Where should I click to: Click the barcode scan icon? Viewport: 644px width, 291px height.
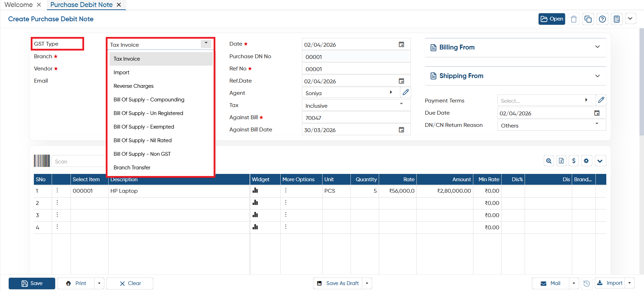pos(42,161)
